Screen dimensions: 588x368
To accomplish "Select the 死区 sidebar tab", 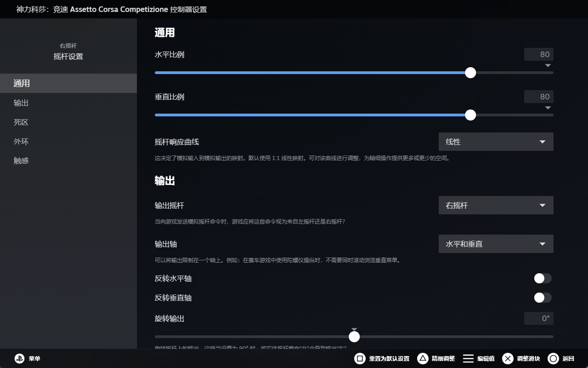I will click(68, 122).
